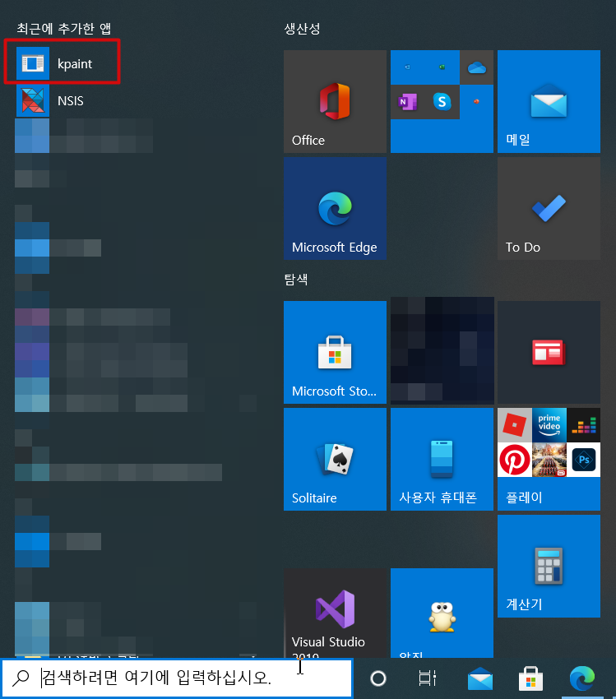The width and height of the screenshot is (616, 699).
Task: Click the taskbar search input field
Action: coord(178,678)
